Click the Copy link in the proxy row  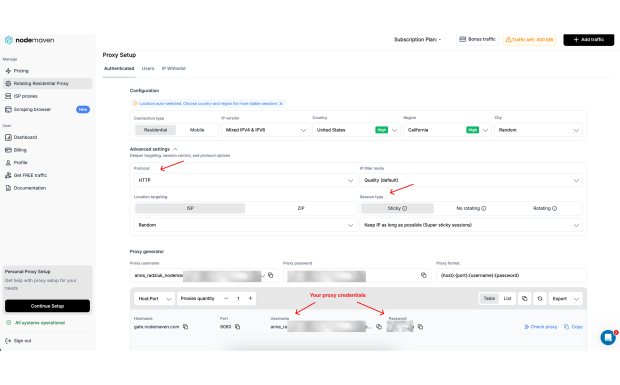coord(573,327)
